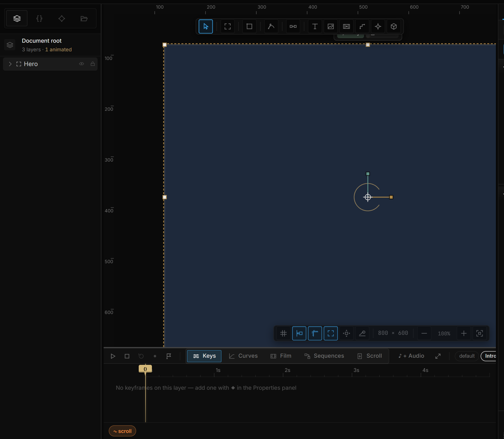The image size is (504, 439).
Task: Select the rectangle shape tool
Action: click(x=249, y=26)
